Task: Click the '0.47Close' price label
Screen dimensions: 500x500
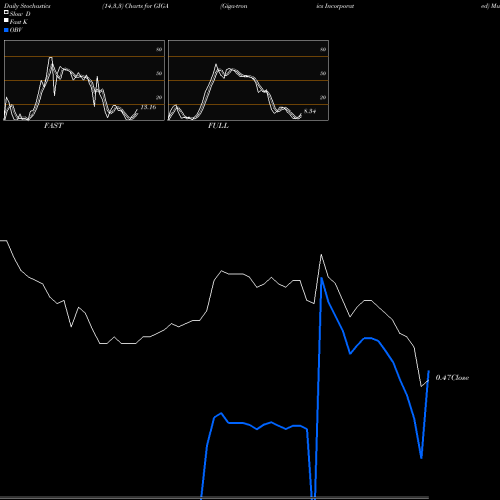Action: [x=452, y=378]
